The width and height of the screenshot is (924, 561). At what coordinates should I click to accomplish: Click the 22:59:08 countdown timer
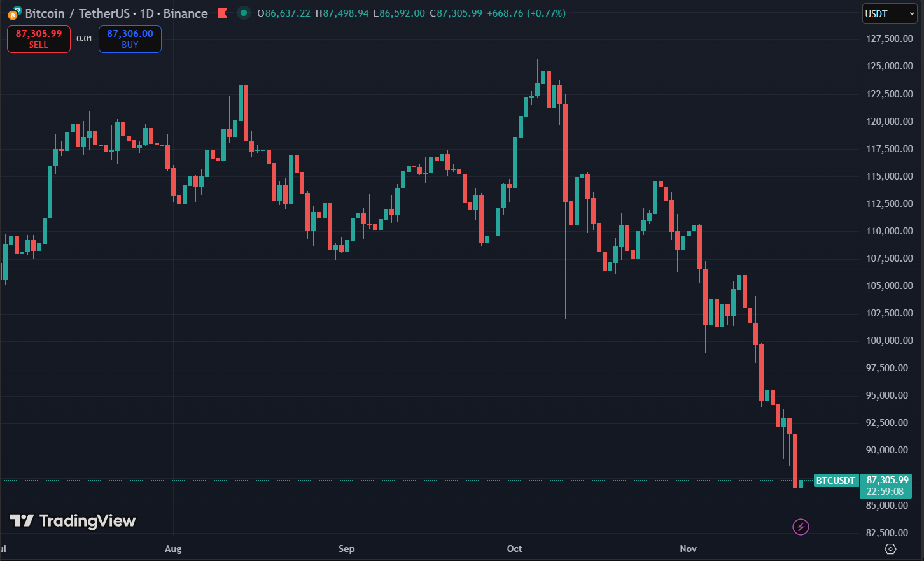tap(885, 490)
